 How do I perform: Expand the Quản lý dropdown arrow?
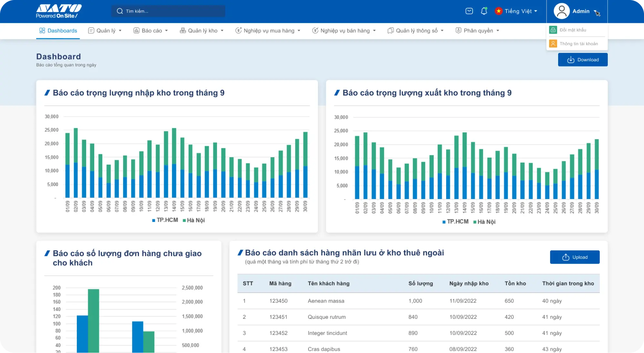coord(120,31)
